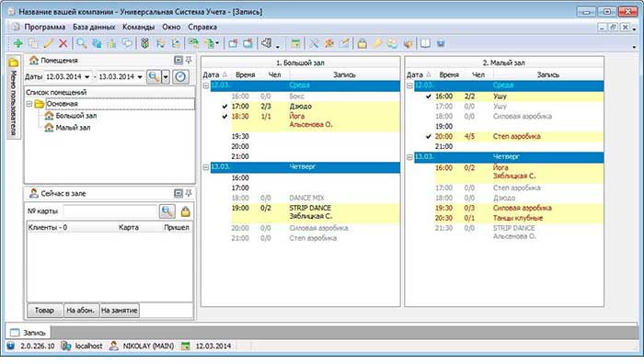Open the Команды menu

coord(138,27)
